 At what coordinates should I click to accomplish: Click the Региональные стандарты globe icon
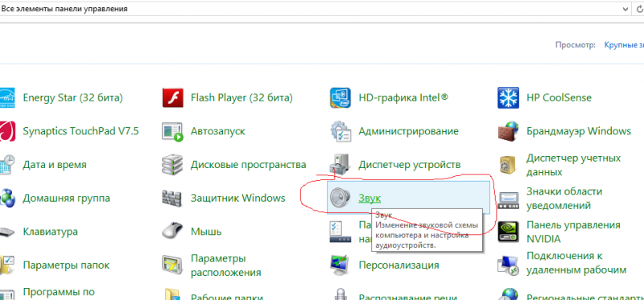[x=508, y=294]
